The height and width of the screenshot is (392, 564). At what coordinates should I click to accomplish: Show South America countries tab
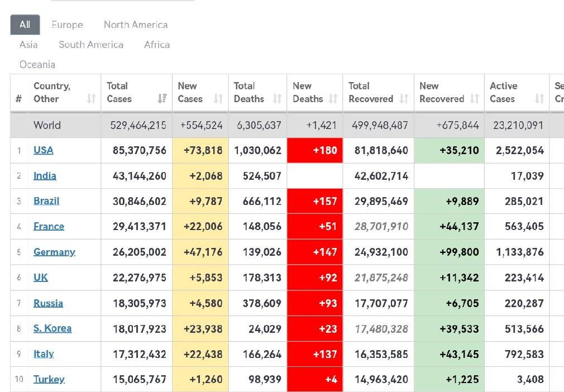[91, 45]
